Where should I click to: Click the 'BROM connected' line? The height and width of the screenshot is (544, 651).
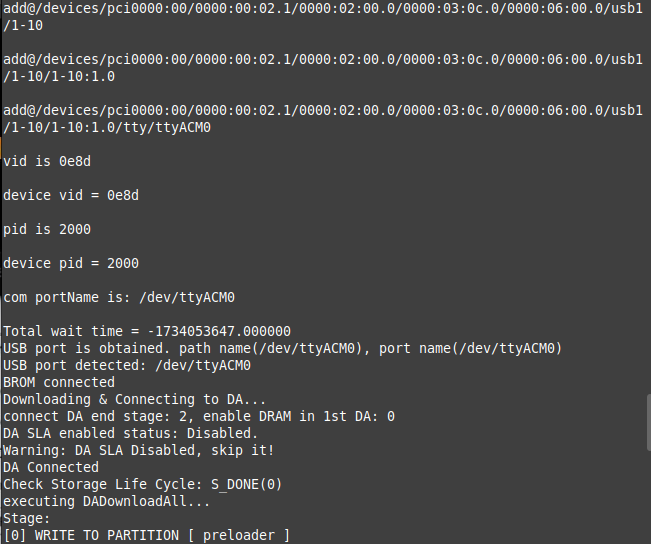59,382
